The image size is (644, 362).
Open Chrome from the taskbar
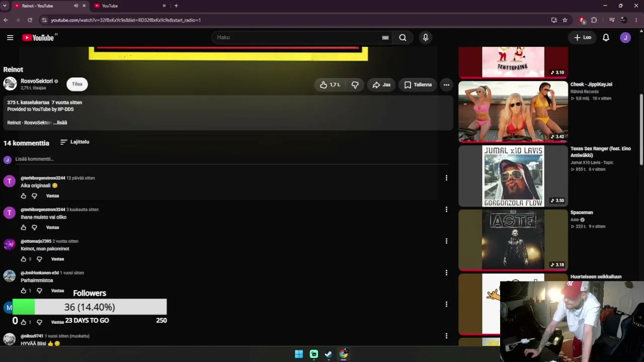coord(343,354)
